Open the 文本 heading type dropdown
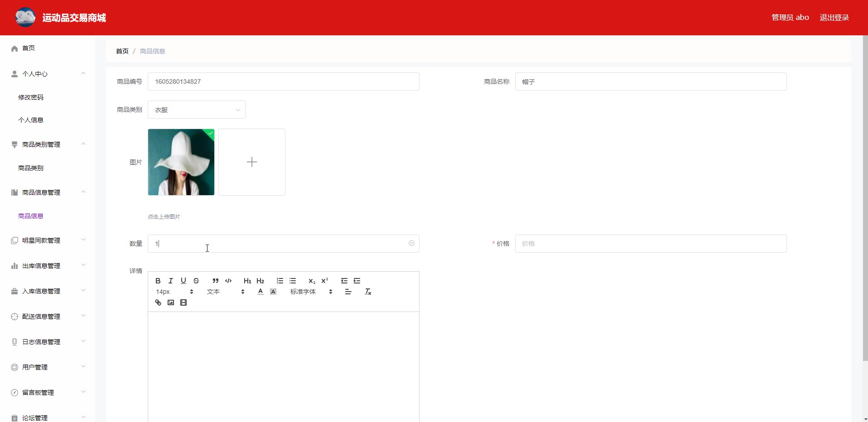 [x=226, y=292]
